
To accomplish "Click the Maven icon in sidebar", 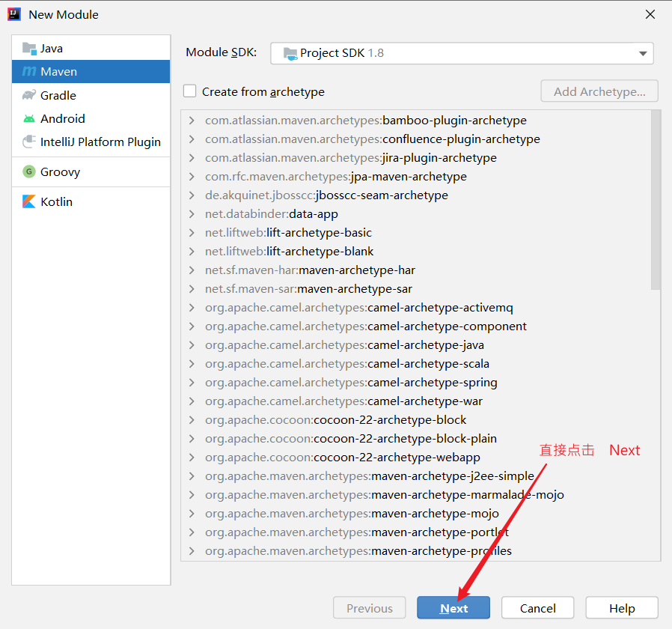I will (x=29, y=72).
